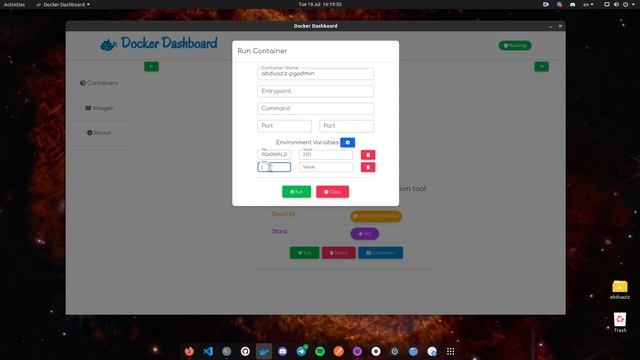Click the Command input field
The image size is (640, 360).
pos(316,109)
